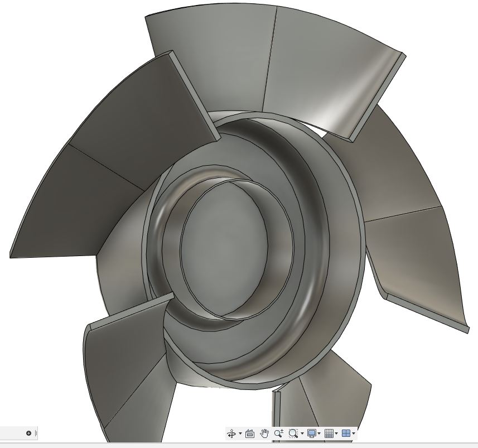Expand the Zoom Window dropdown arrow
This screenshot has width=478, height=448.
point(302,433)
